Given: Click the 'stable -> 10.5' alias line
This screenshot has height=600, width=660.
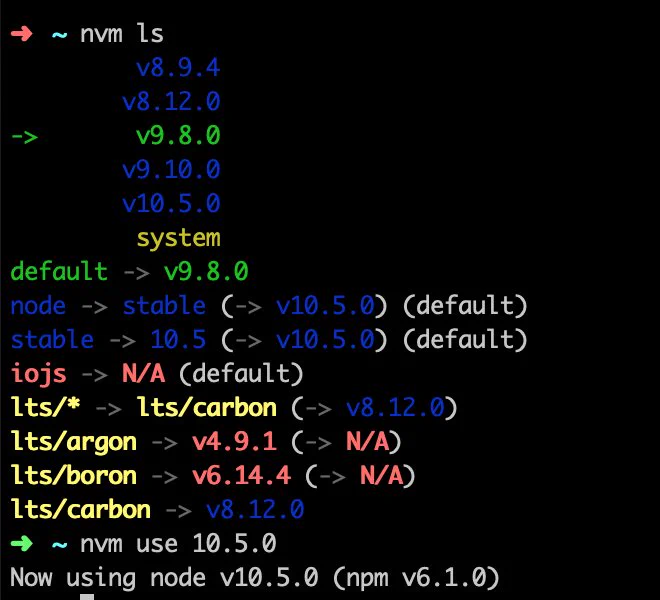Looking at the screenshot, I should coord(269,340).
